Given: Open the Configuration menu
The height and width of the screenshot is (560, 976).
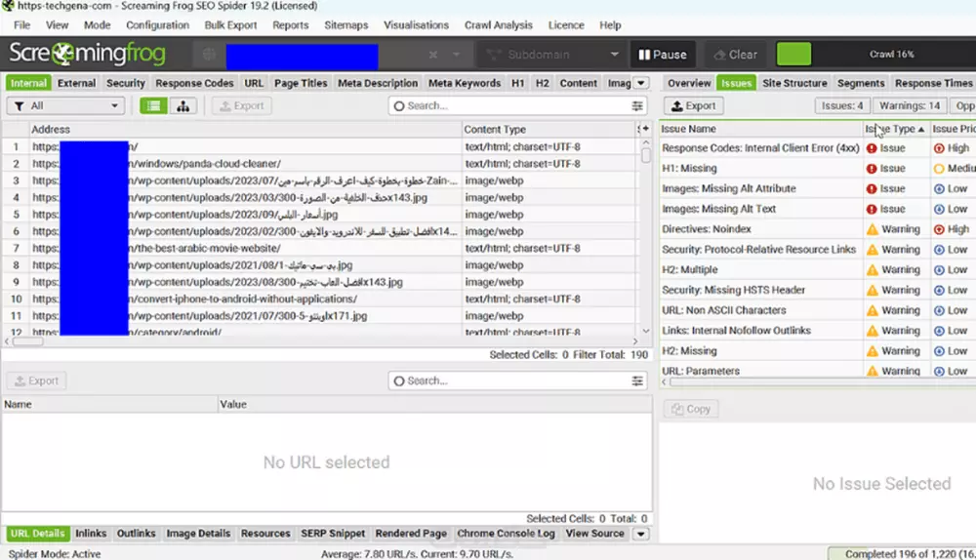Looking at the screenshot, I should [x=157, y=25].
